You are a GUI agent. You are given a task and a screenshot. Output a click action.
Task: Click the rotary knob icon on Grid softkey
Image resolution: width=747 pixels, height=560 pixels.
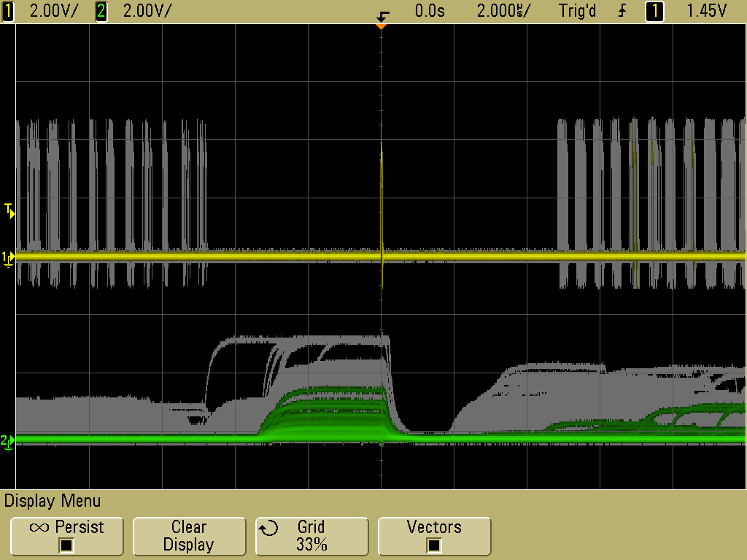click(268, 528)
